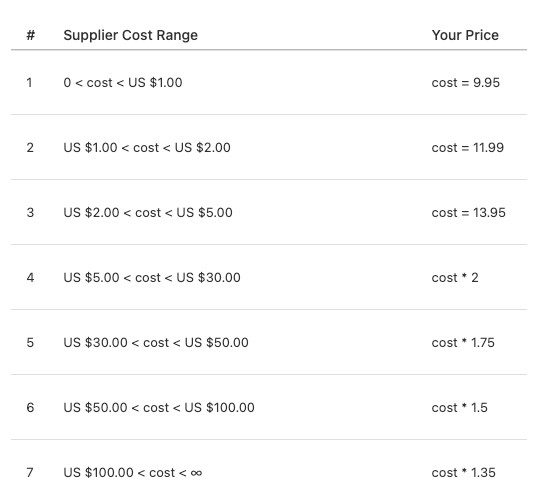537x504 pixels.
Task: Select the US $100.00 to infinity range
Action: coord(133,473)
